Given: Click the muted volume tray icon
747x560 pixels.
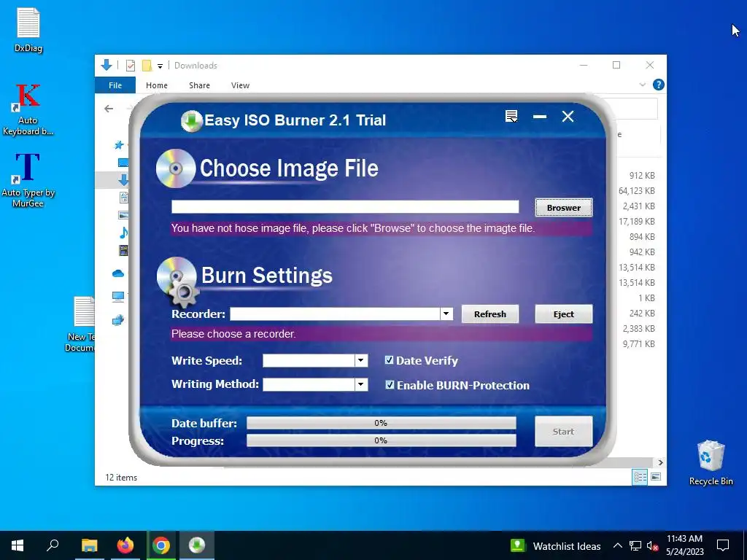Looking at the screenshot, I should 652,546.
